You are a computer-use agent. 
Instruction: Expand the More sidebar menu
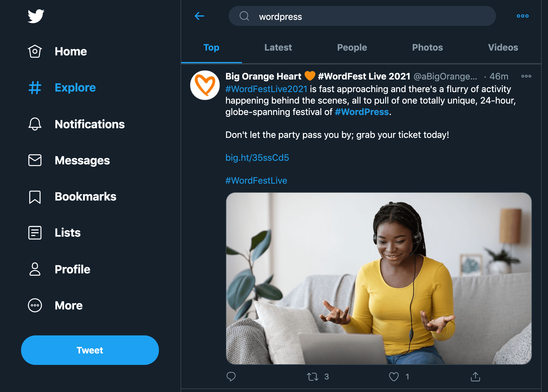(68, 305)
